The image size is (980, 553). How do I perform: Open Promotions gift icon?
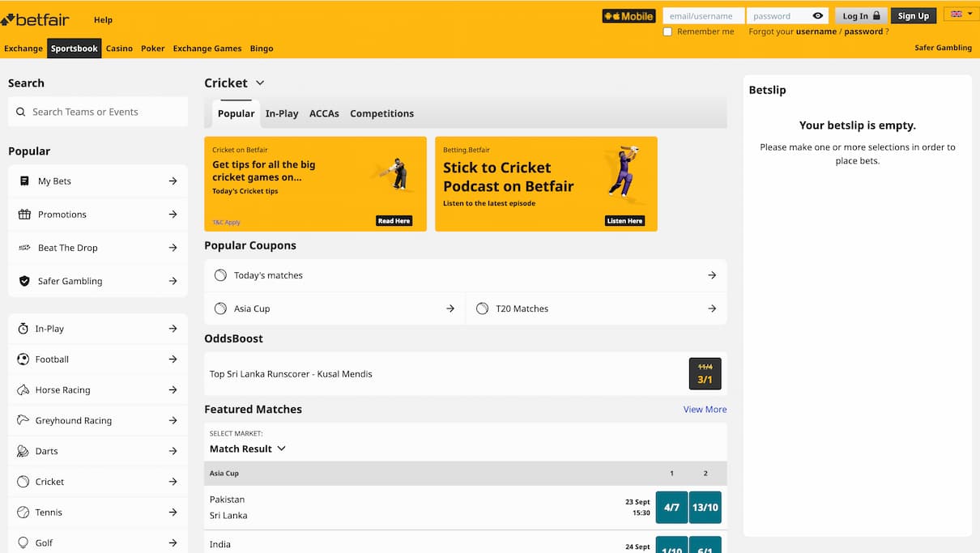pos(24,215)
